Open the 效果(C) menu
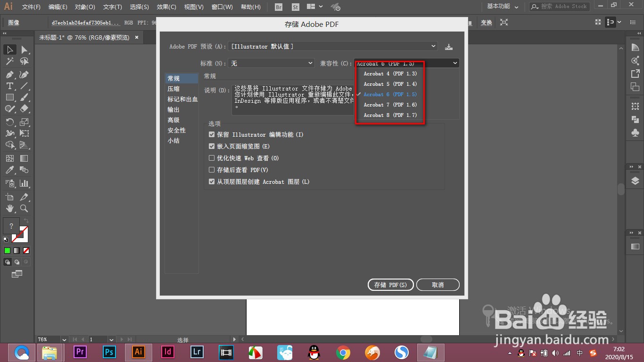 point(166,7)
